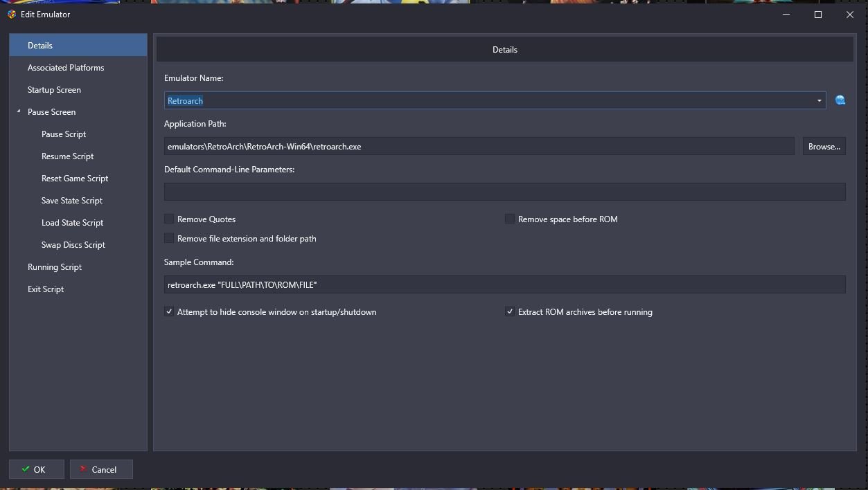Check Remove file extension and folder path
The height and width of the screenshot is (490, 868).
click(169, 238)
